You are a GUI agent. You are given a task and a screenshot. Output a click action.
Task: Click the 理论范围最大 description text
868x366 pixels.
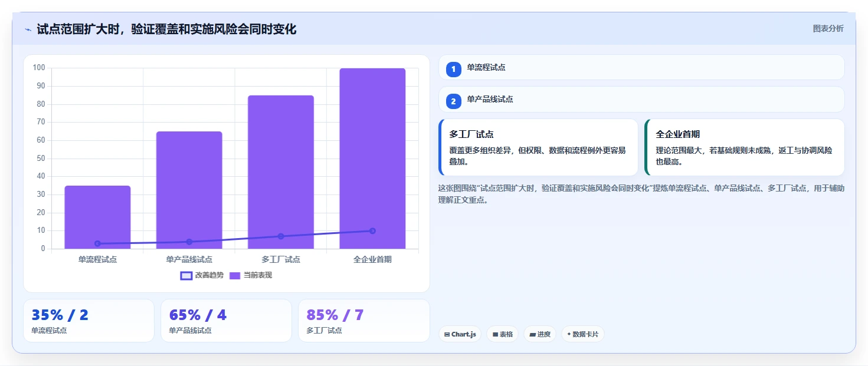coord(744,156)
